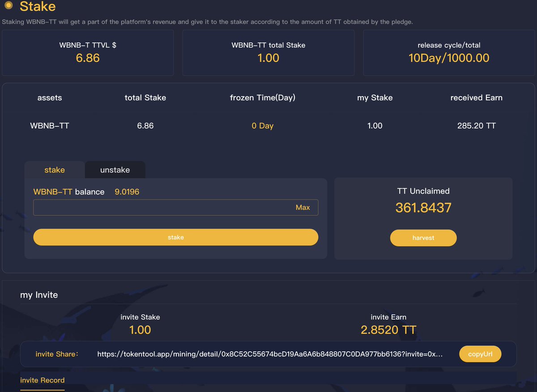
Task: Click the invite Stake value 1.00
Action: click(140, 330)
